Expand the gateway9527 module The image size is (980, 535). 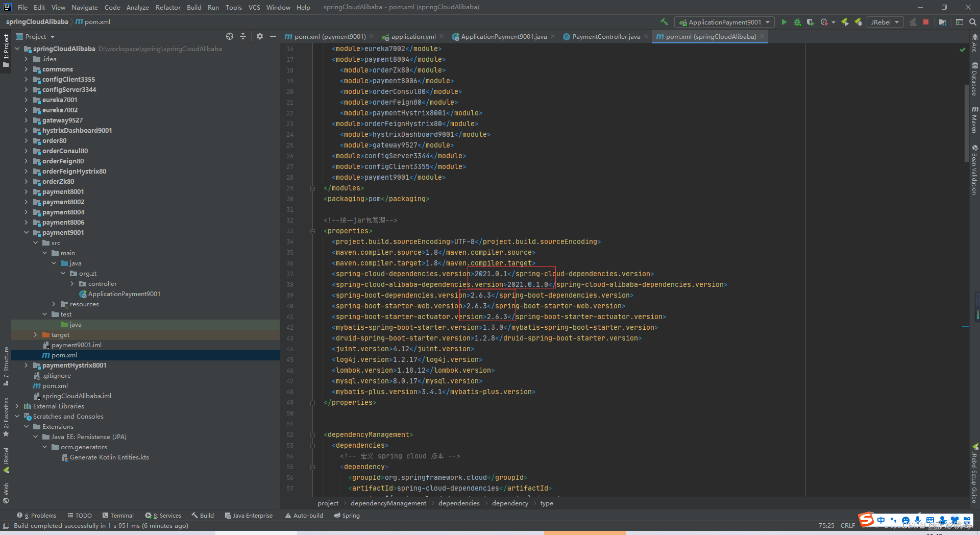pyautogui.click(x=26, y=120)
